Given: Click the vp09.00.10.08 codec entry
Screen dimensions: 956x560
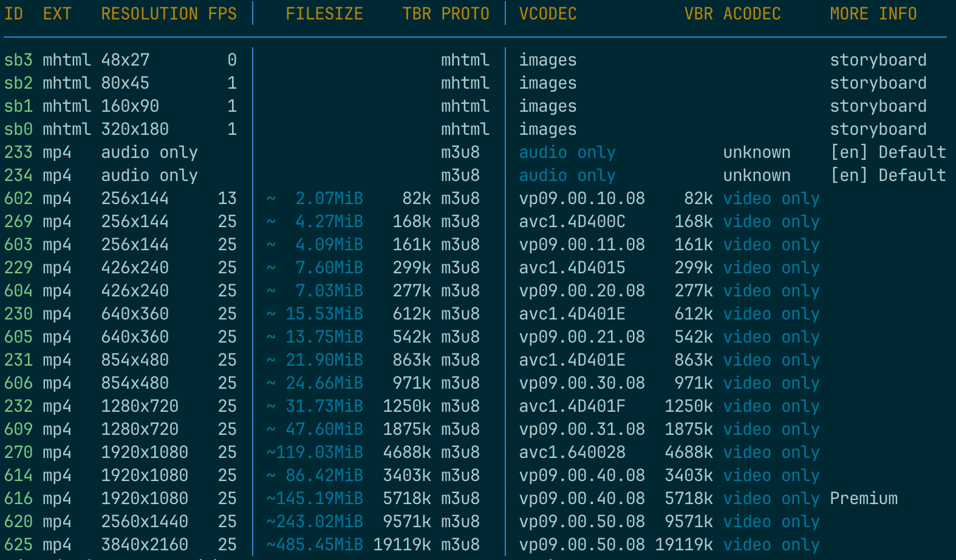Looking at the screenshot, I should click(x=581, y=199).
